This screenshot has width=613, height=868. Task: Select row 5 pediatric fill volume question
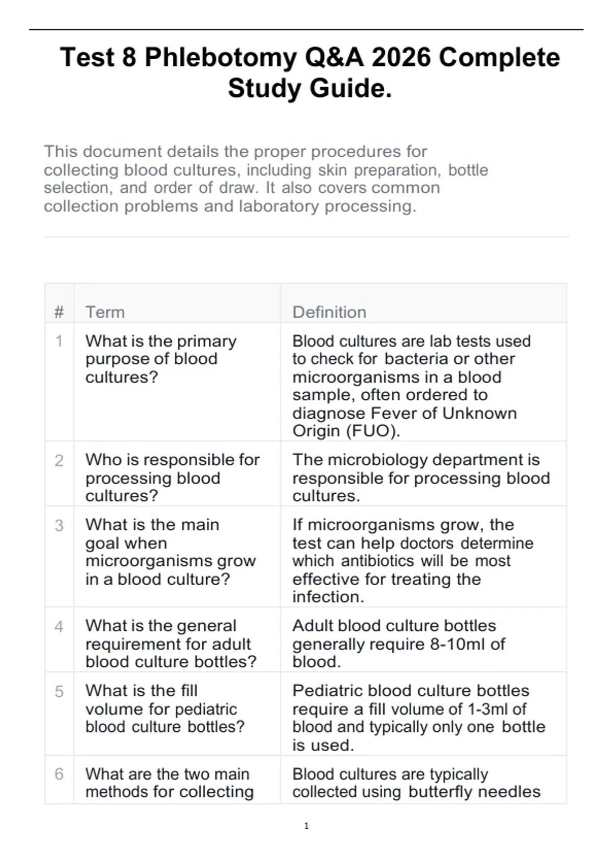(x=165, y=708)
